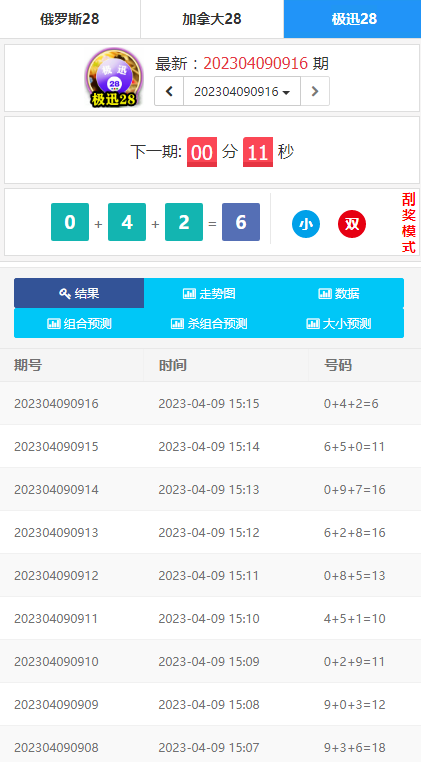Click the 极迅28 lottery ball logo

point(114,77)
